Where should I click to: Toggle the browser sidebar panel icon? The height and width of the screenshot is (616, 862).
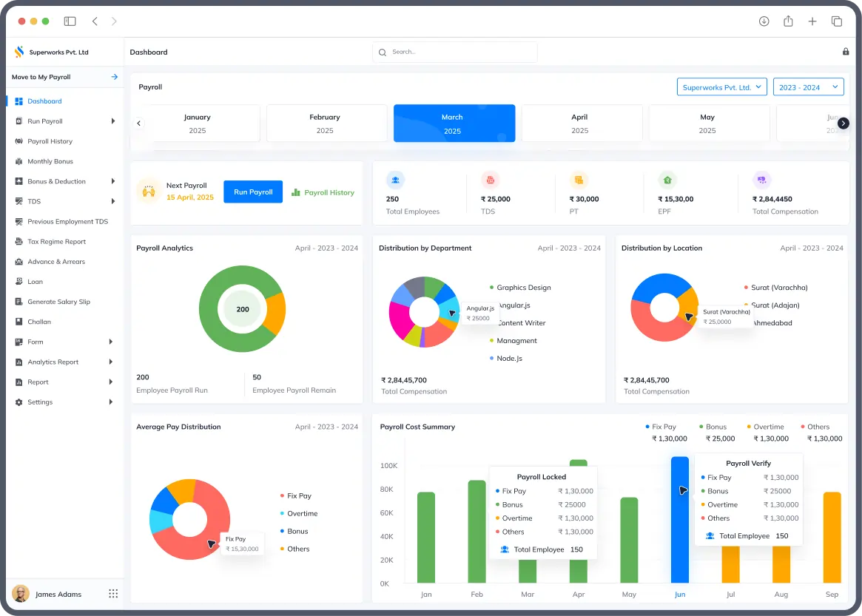coord(70,21)
